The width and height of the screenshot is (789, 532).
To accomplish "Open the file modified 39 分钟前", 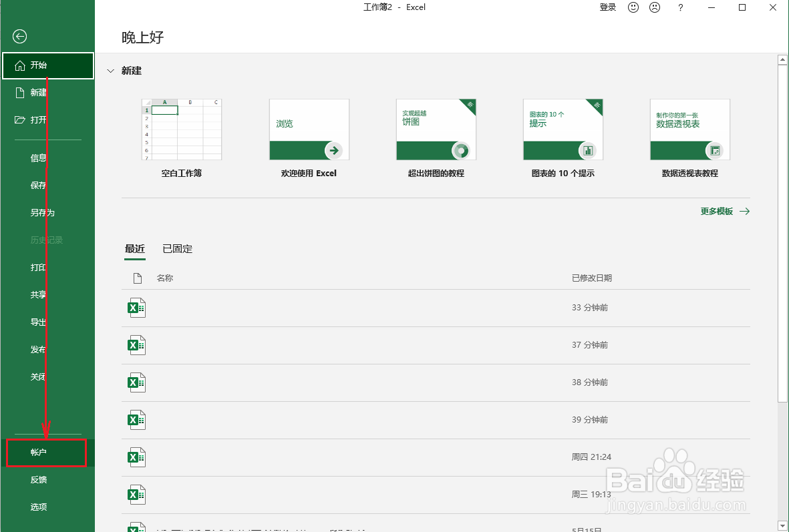I will (436, 420).
